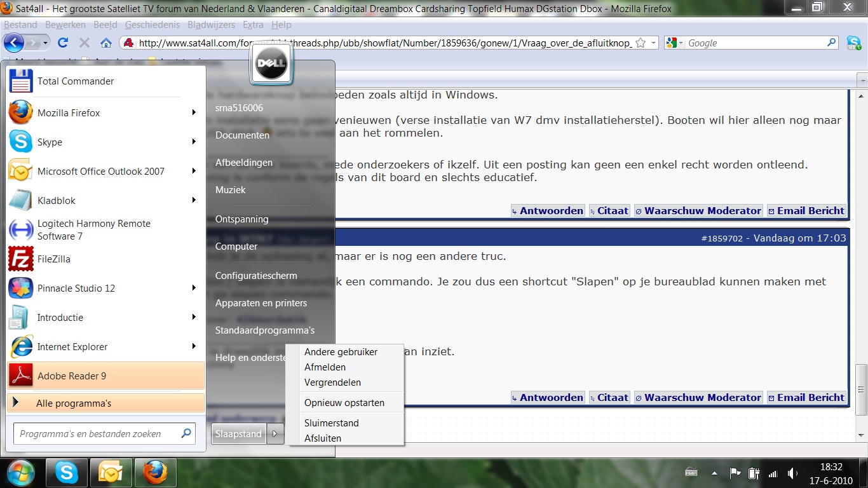The width and height of the screenshot is (868, 488).
Task: Click the Firefox Home button
Action: point(106,43)
